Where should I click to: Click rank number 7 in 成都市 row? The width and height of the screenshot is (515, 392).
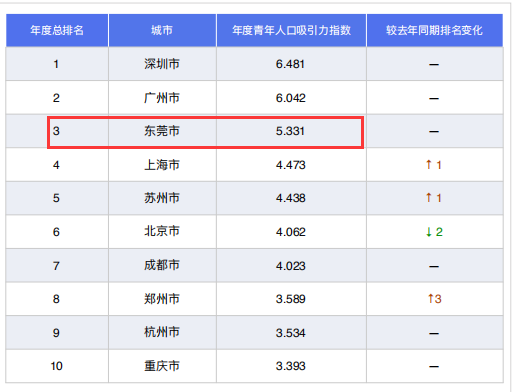coord(56,266)
